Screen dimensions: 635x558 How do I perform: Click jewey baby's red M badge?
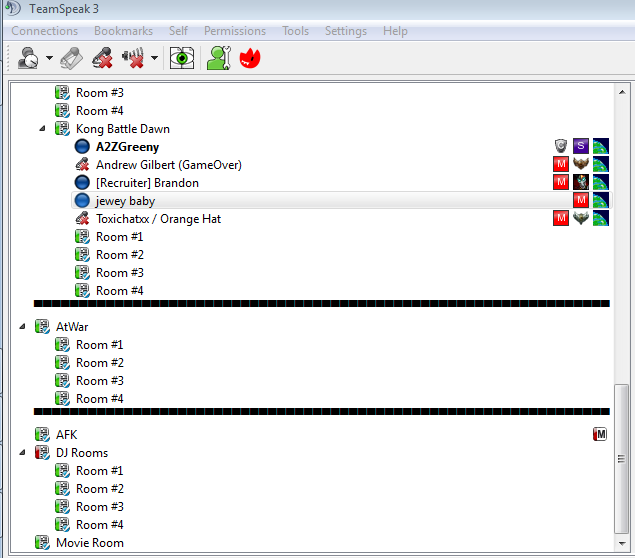click(581, 200)
